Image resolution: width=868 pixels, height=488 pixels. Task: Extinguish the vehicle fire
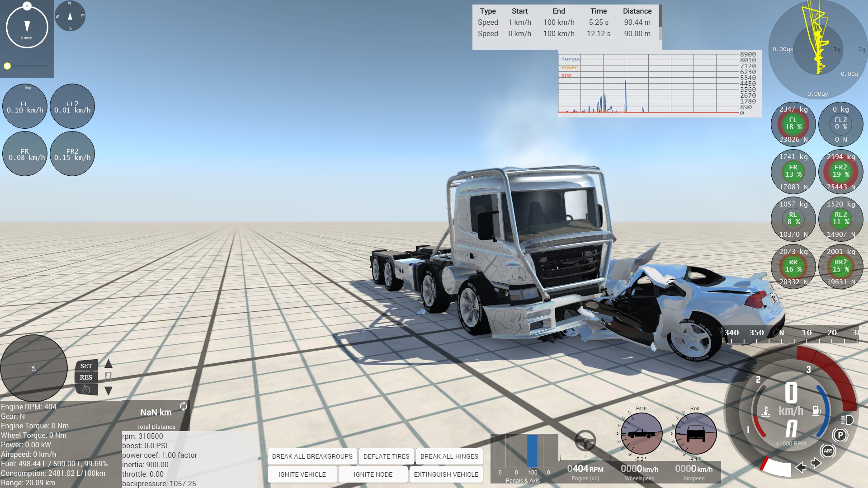(x=446, y=474)
